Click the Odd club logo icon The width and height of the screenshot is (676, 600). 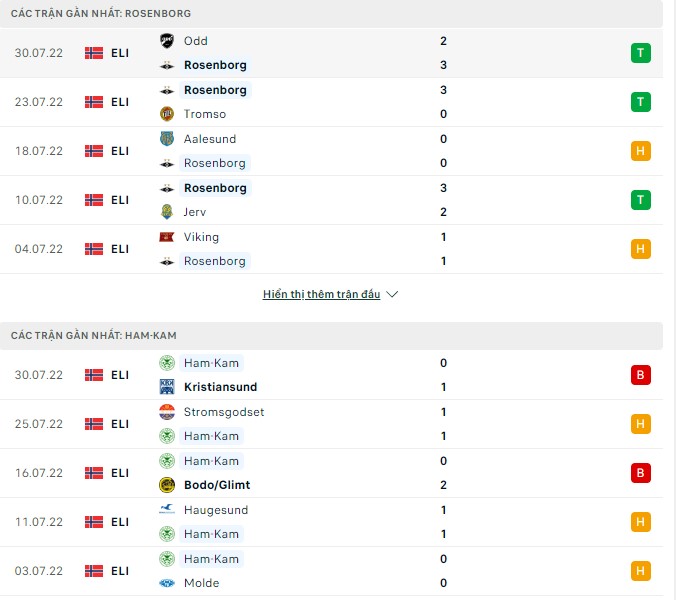167,41
